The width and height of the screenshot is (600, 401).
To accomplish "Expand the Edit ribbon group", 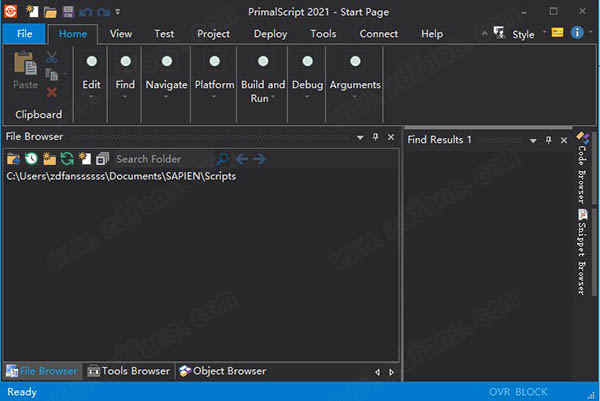I will pyautogui.click(x=91, y=78).
